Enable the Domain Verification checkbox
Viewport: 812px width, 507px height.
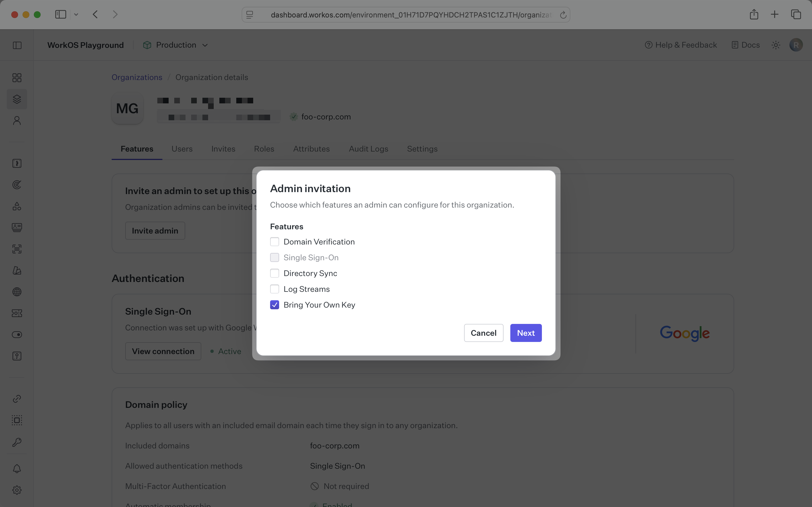[274, 241]
